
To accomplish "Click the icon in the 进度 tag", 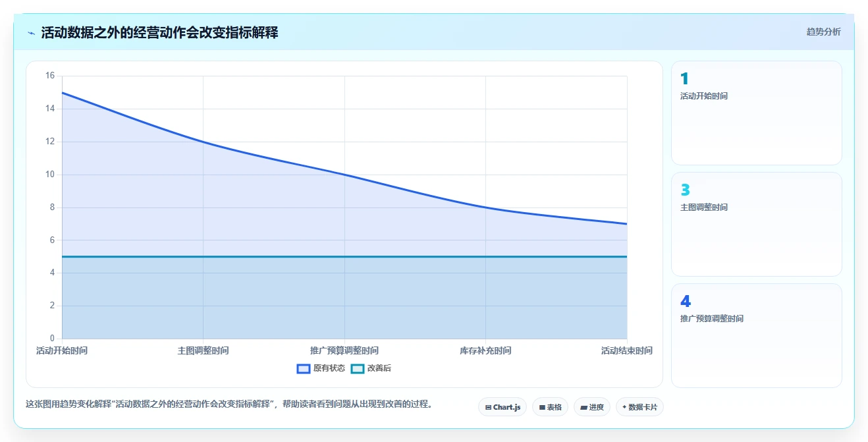I will pyautogui.click(x=584, y=408).
